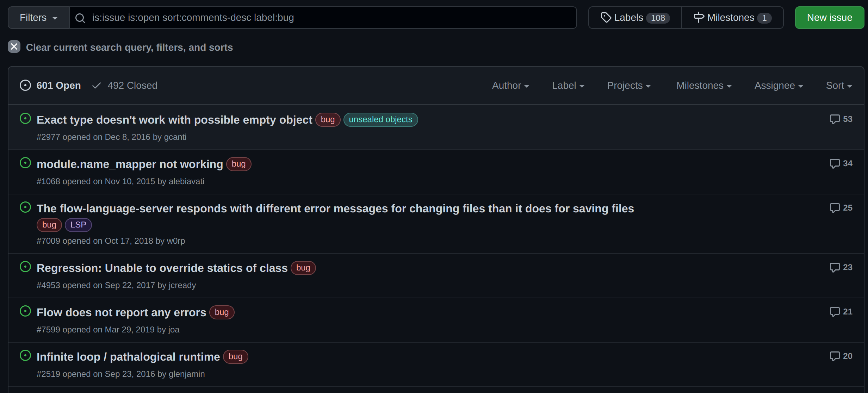Expand the Assignee filter dropdown
The height and width of the screenshot is (393, 868).
pyautogui.click(x=779, y=86)
